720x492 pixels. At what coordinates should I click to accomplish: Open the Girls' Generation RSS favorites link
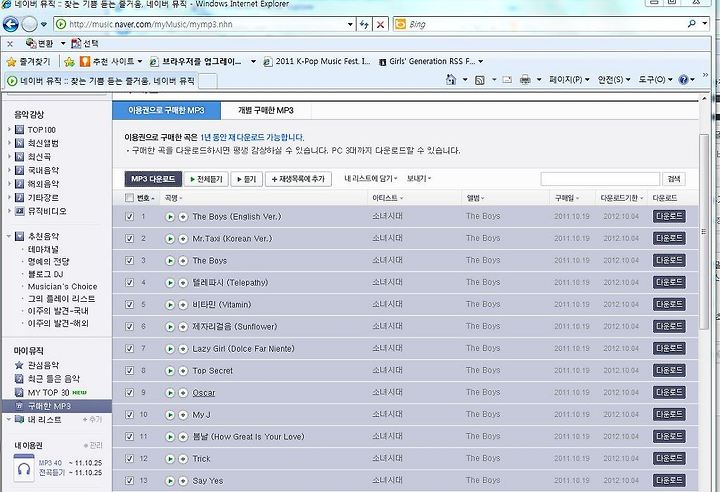click(432, 62)
